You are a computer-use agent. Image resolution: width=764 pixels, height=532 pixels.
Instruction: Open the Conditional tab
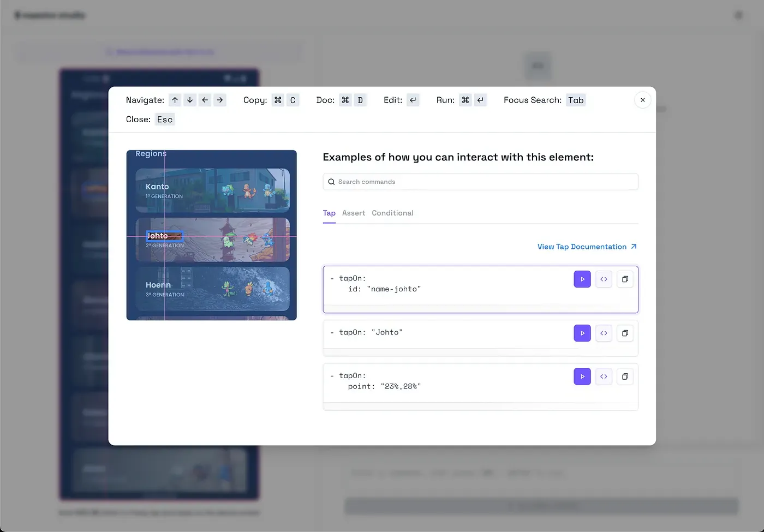tap(392, 213)
